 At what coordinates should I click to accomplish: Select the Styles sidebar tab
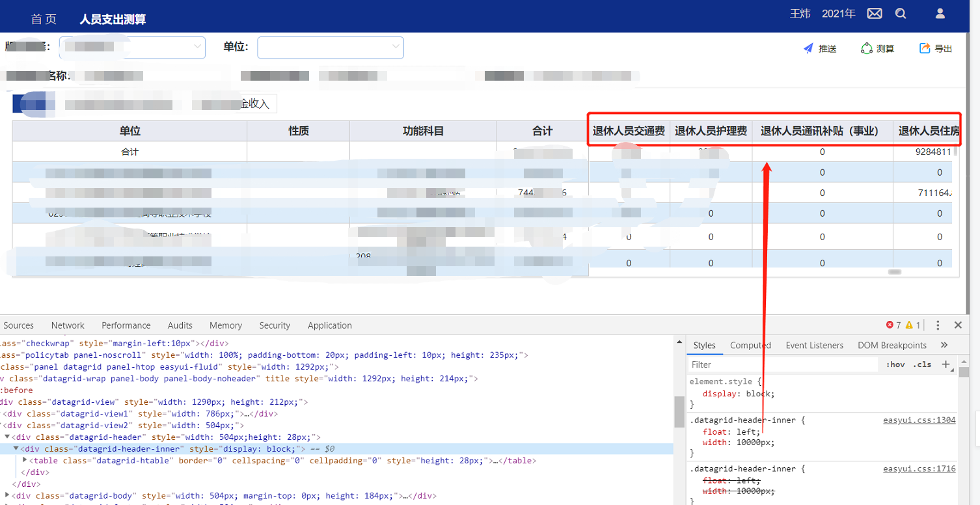click(x=704, y=345)
